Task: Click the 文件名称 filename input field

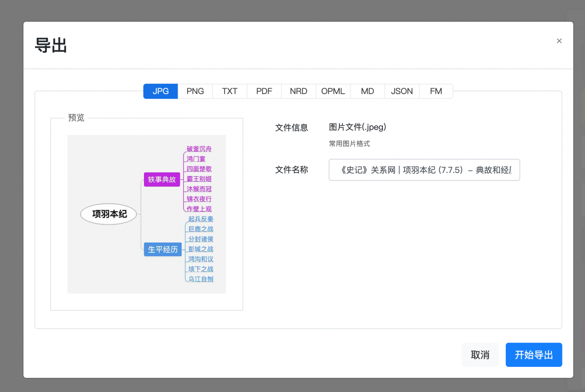Action: (x=424, y=170)
